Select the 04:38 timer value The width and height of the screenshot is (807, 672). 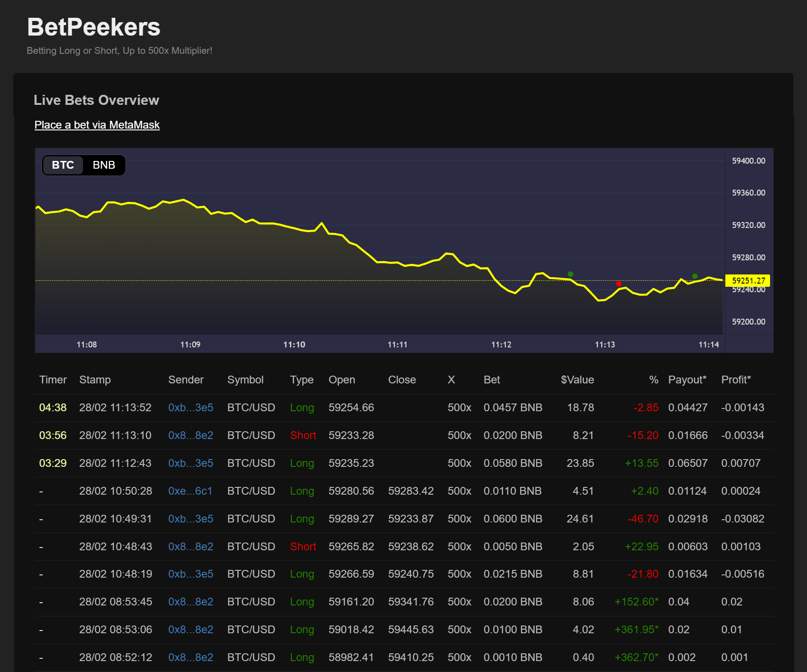click(53, 408)
